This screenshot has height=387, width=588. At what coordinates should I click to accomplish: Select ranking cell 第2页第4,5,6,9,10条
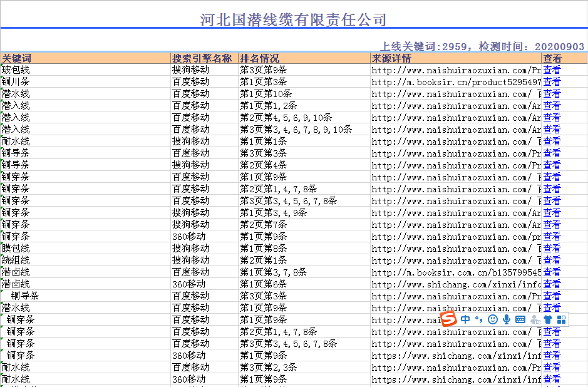pos(304,117)
